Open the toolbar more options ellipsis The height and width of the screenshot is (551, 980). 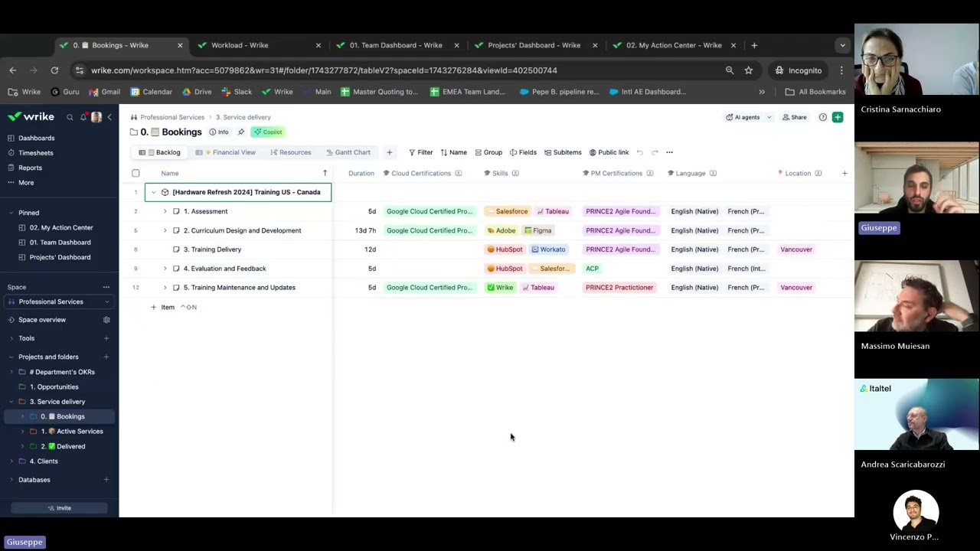[669, 152]
